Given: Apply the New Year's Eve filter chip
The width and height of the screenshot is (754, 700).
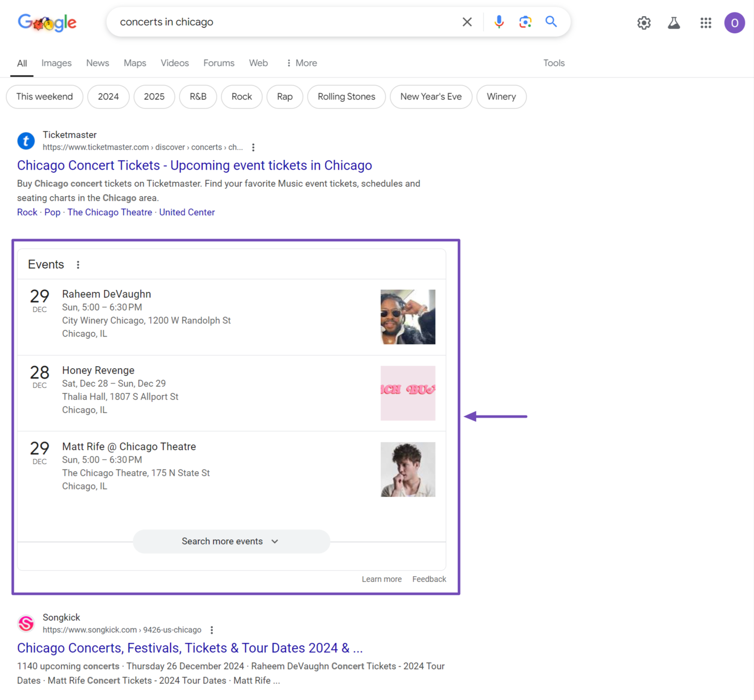Looking at the screenshot, I should 431,97.
